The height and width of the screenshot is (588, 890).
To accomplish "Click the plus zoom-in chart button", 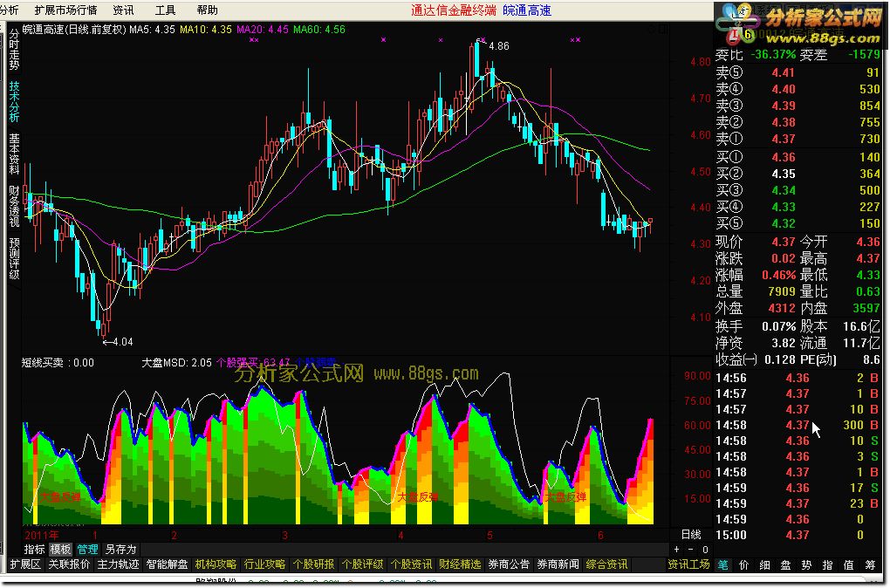I will coord(676,550).
